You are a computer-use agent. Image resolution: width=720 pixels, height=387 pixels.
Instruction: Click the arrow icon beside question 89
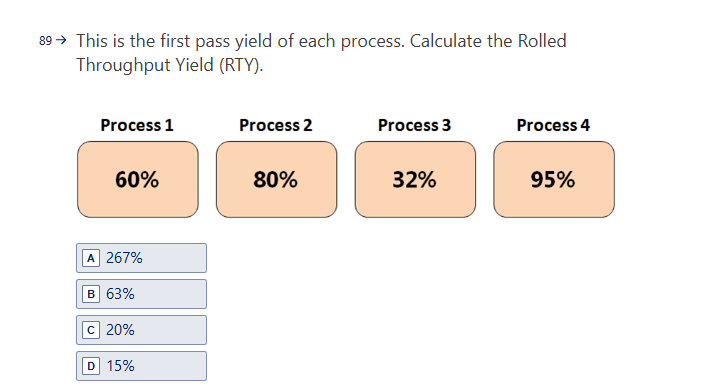click(x=61, y=40)
